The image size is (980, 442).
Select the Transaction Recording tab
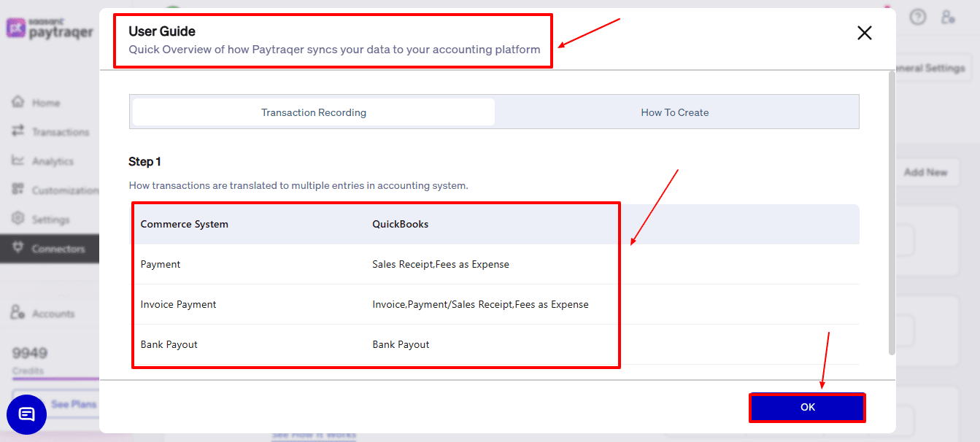pyautogui.click(x=314, y=112)
